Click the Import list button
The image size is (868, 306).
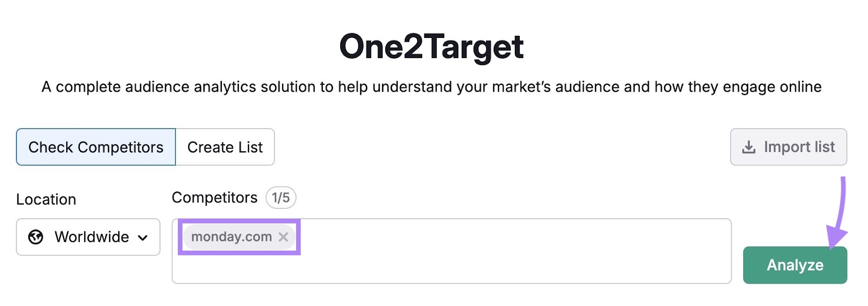788,147
